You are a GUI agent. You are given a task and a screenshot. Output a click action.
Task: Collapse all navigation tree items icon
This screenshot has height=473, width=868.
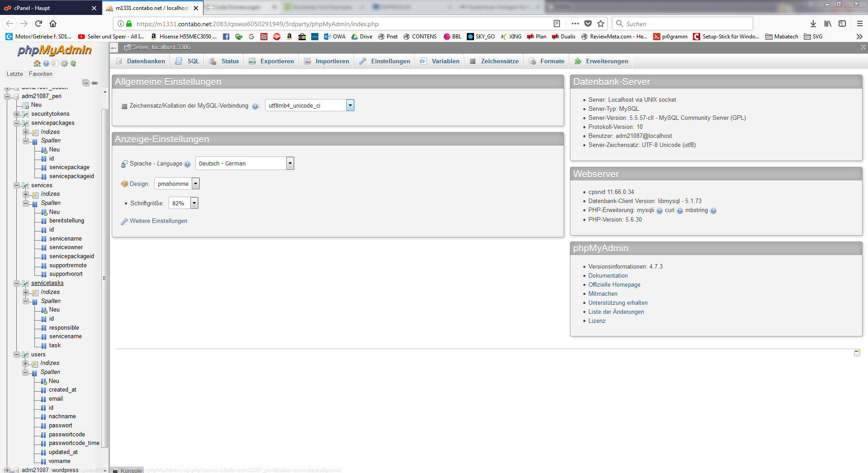click(x=85, y=83)
